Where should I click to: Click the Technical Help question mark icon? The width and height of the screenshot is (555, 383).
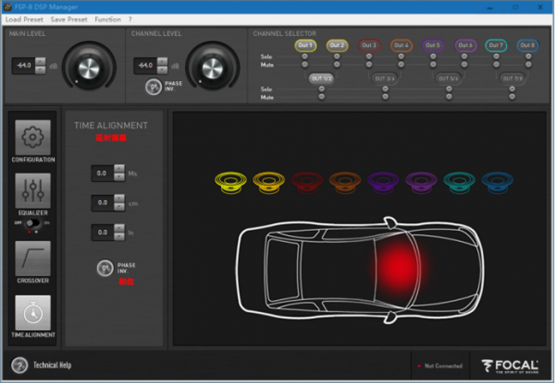pyautogui.click(x=19, y=365)
